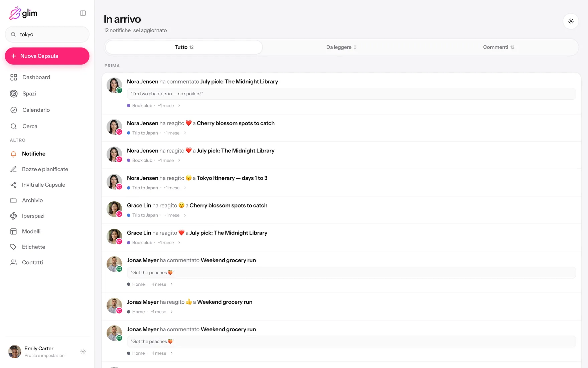588x368 pixels.
Task: Click the Iperspazi swirl icon
Action: 13,216
